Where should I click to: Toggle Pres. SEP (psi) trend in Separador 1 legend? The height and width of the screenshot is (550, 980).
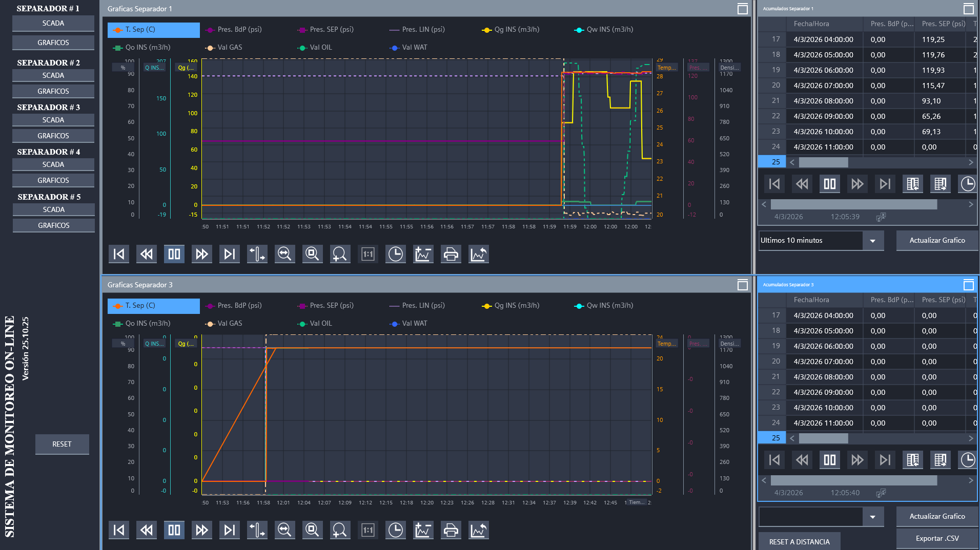coord(331,30)
